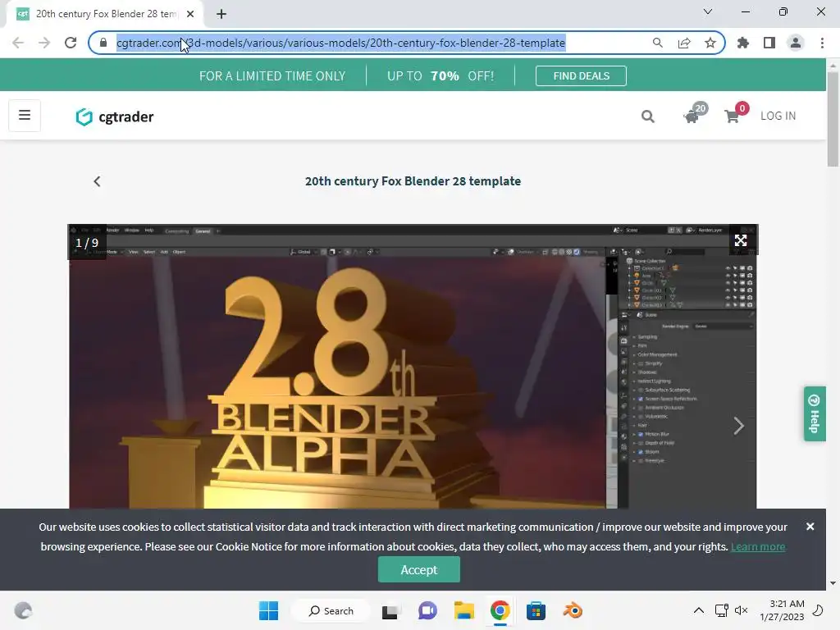Viewport: 840px width, 630px height.
Task: Open Task View on the taskbar
Action: tap(390, 610)
